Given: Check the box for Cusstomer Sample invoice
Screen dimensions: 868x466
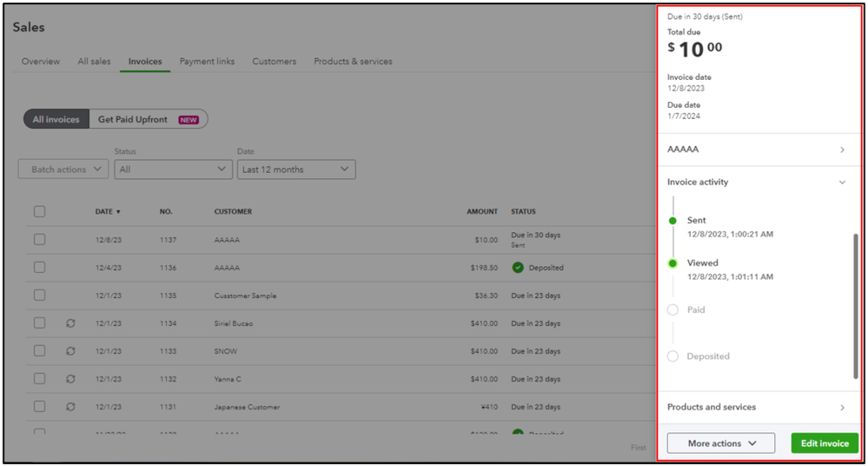Looking at the screenshot, I should 39,296.
